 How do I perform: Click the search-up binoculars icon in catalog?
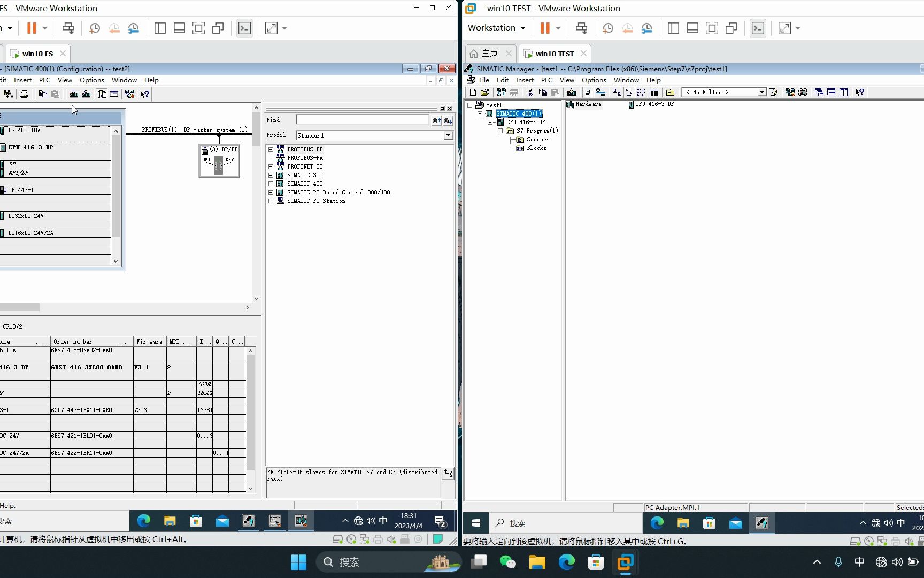coord(437,120)
